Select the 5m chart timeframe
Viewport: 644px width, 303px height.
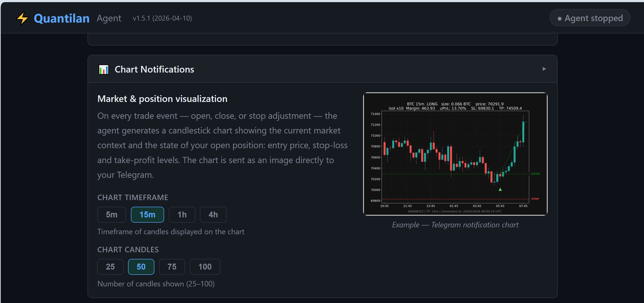click(111, 215)
